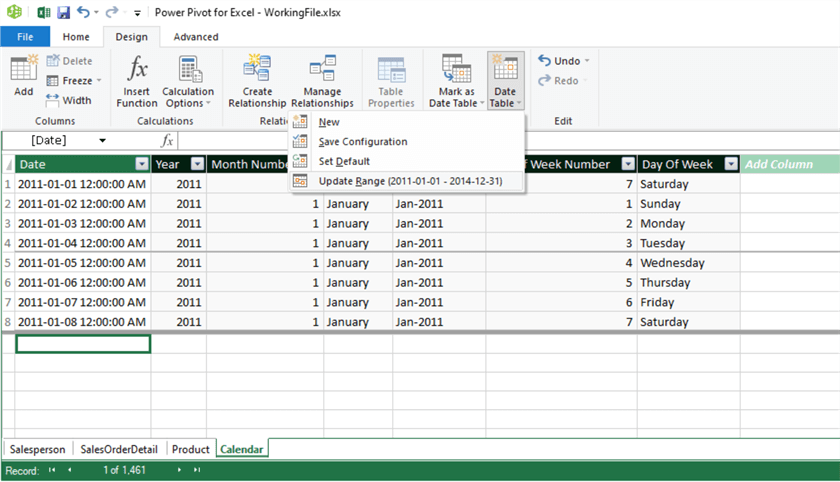Click the Save icon in title bar

pyautogui.click(x=63, y=13)
